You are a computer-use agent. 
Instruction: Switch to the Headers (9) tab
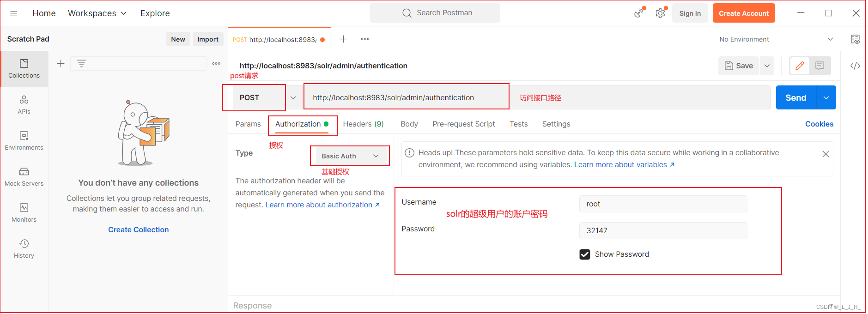point(363,124)
